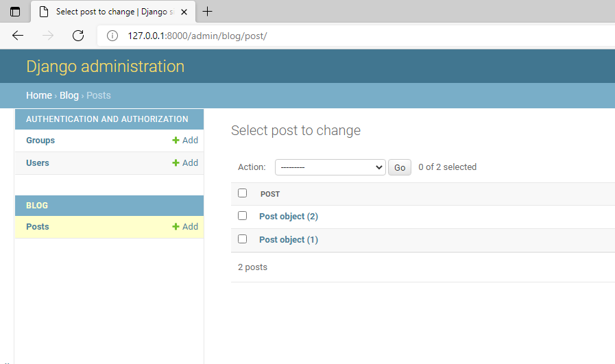Screen dimensions: 615x364
Task: Click the '0 of 2 selected' text
Action: (448, 167)
